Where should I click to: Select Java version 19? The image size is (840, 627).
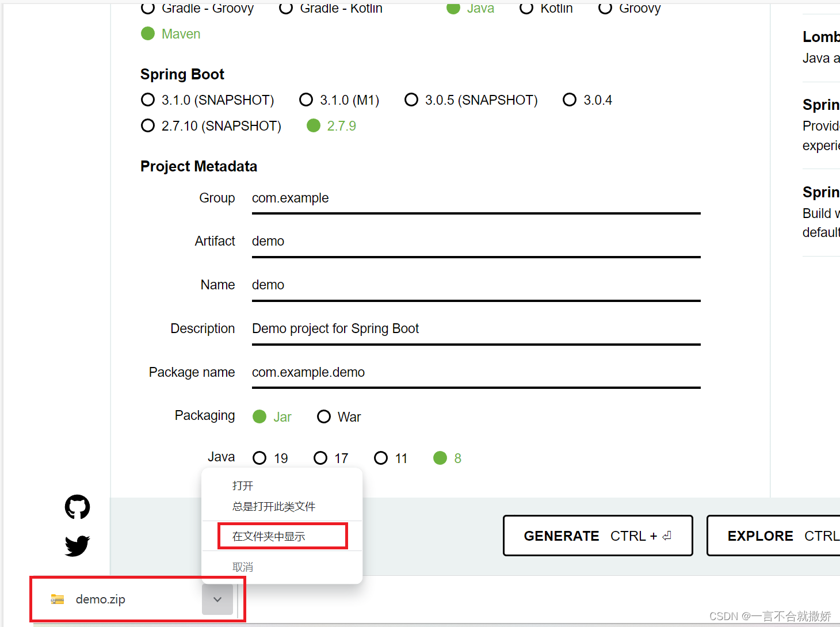[270, 458]
